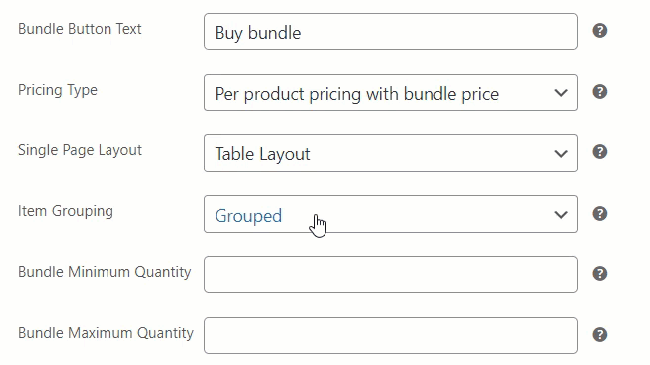650x365 pixels.
Task: Click chevron arrow in Table Layout dropdown
Action: [560, 154]
